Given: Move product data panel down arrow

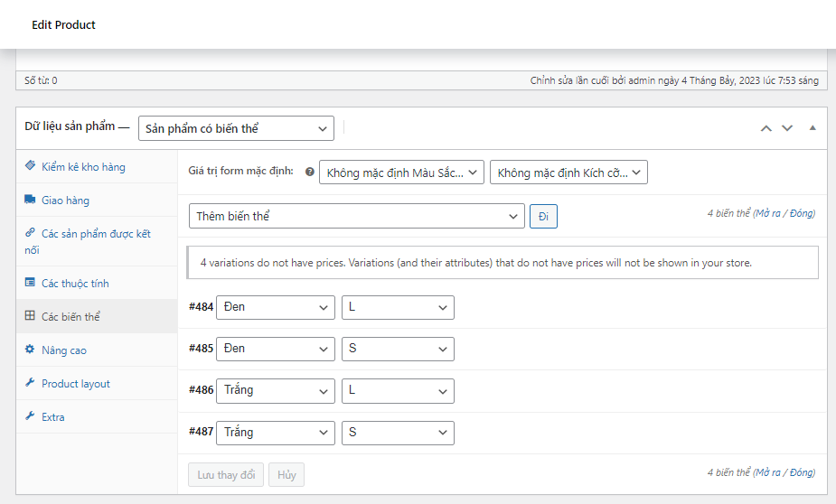Looking at the screenshot, I should click(787, 128).
